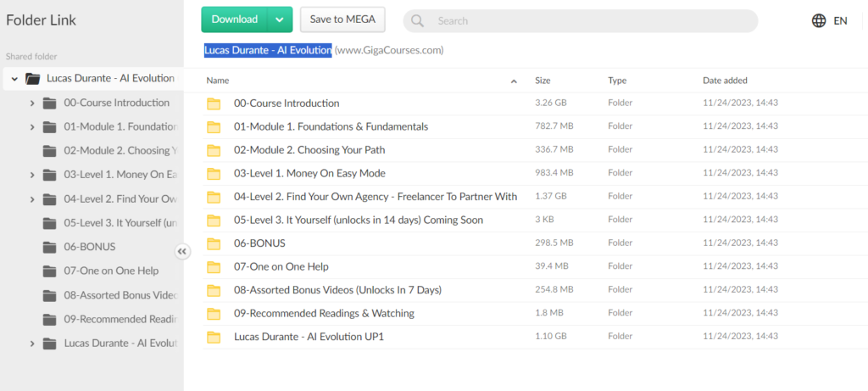This screenshot has height=391, width=868.
Task: Click the 06-BONUS folder icon in file list
Action: (214, 243)
